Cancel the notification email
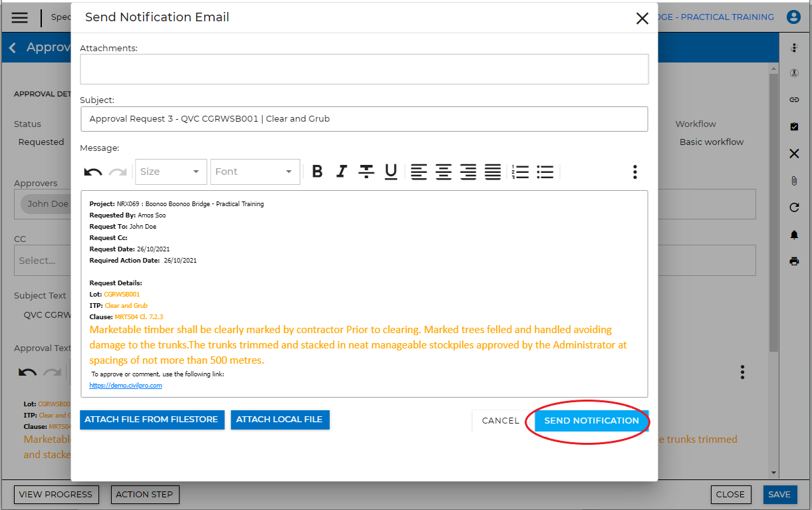The height and width of the screenshot is (510, 812). [500, 421]
